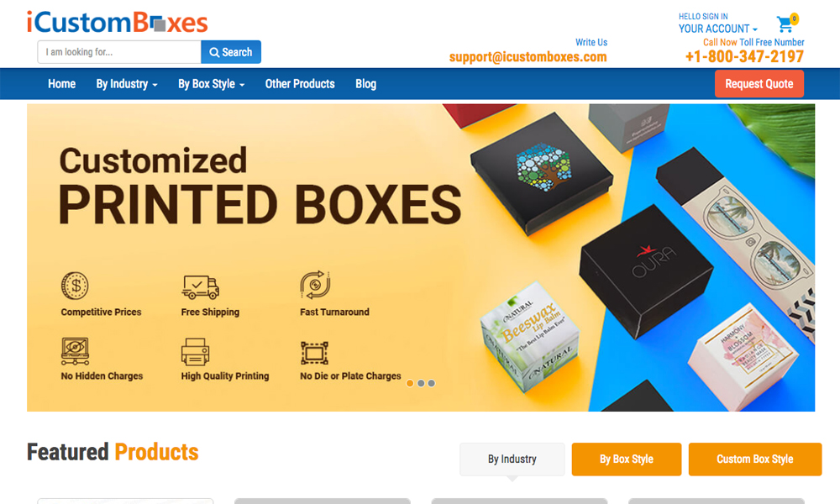Expand the By Industry nav dropdown
840x504 pixels.
click(127, 84)
